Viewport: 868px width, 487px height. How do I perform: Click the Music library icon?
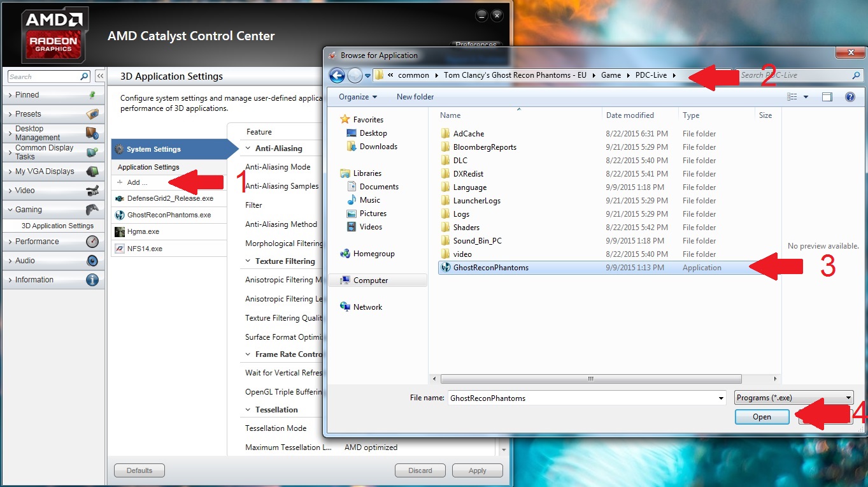(x=352, y=200)
